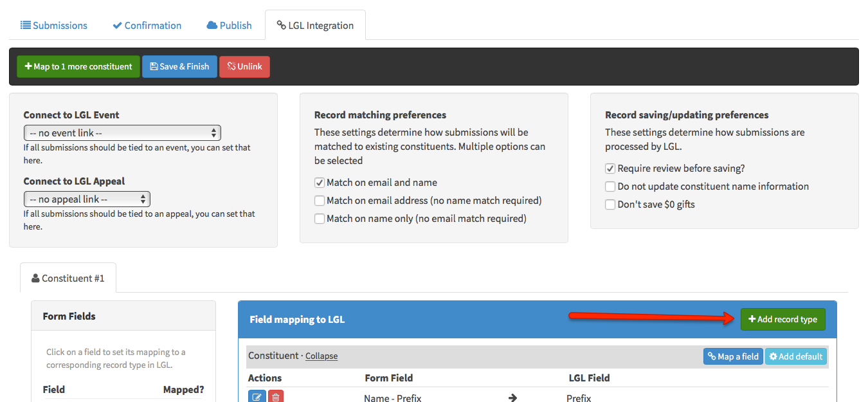Click the Prefix LGL field text
The height and width of the screenshot is (402, 868).
(579, 398)
